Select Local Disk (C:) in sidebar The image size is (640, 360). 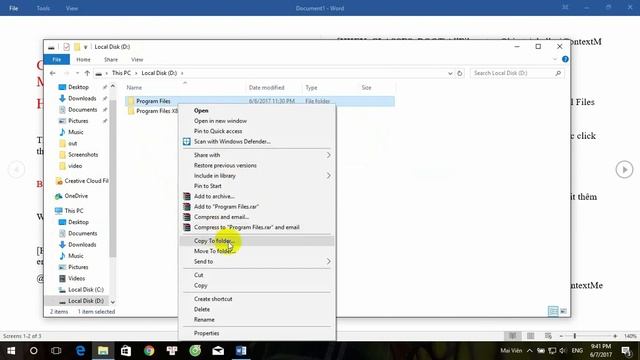86,289
